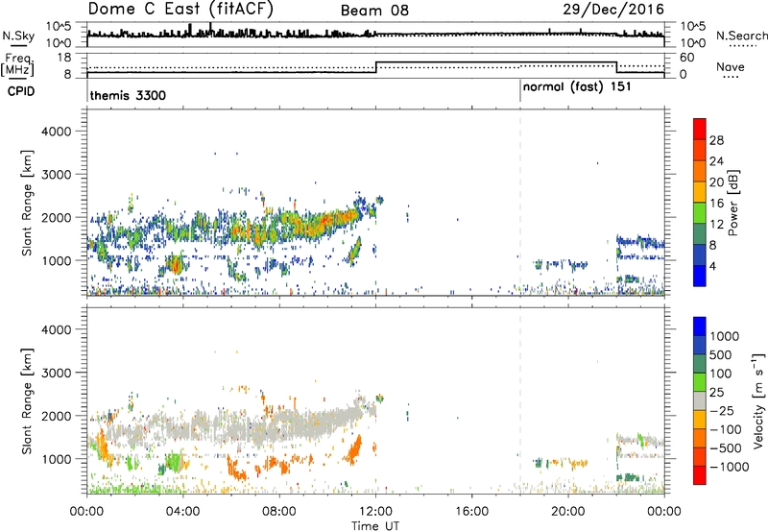Click the plot title "Dome C East (fitACF)"
This screenshot has width=768, height=532.
180,9
